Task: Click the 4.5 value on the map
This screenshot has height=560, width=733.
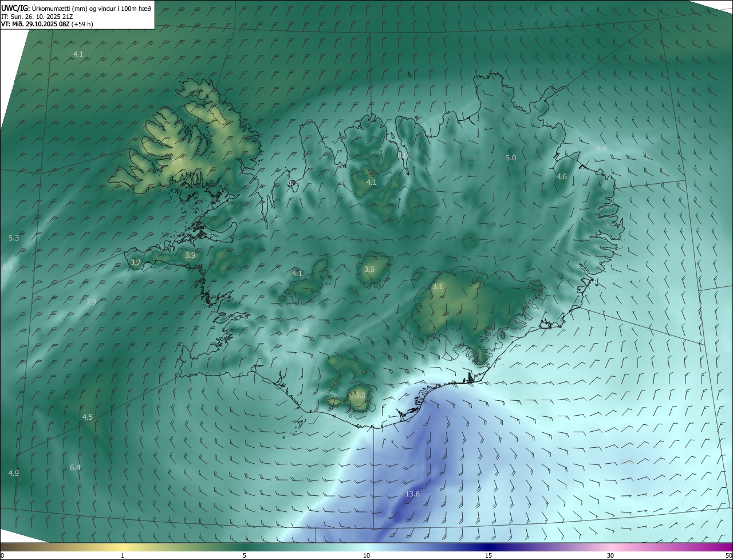Action: coord(88,417)
